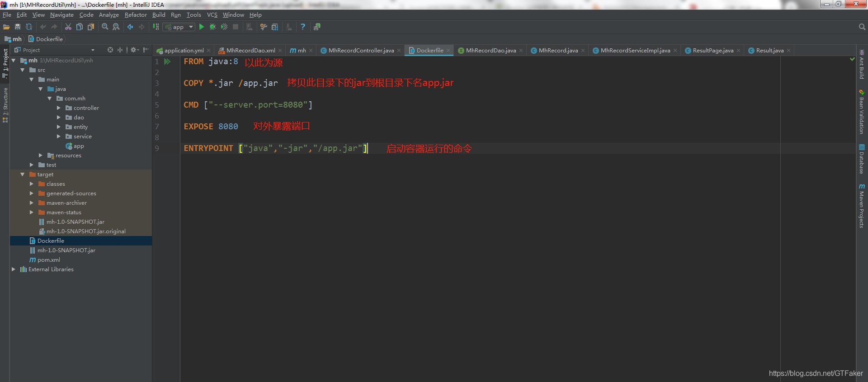The height and width of the screenshot is (382, 868).
Task: Click the Paste clipboard icon
Action: (x=91, y=27)
